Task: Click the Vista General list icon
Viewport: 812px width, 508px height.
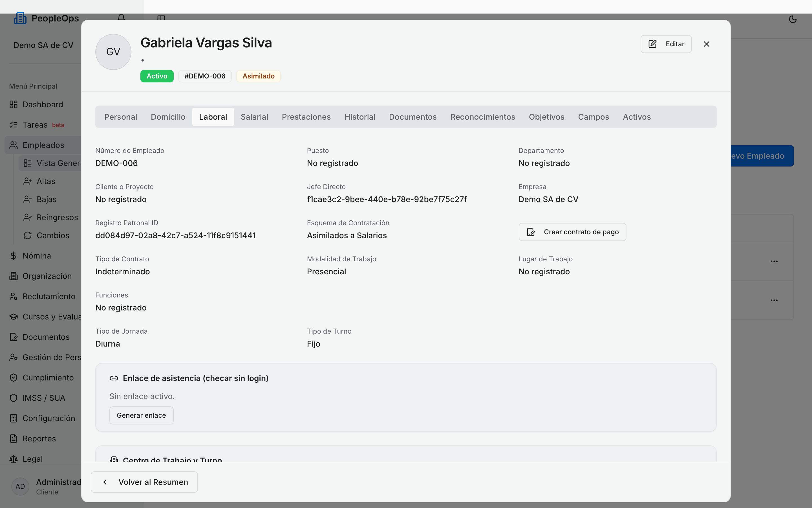Action: [28, 163]
